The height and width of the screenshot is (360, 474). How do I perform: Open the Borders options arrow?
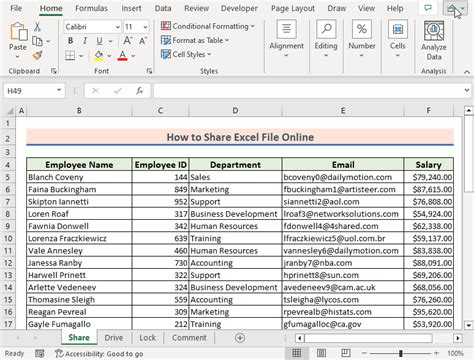pos(81,56)
